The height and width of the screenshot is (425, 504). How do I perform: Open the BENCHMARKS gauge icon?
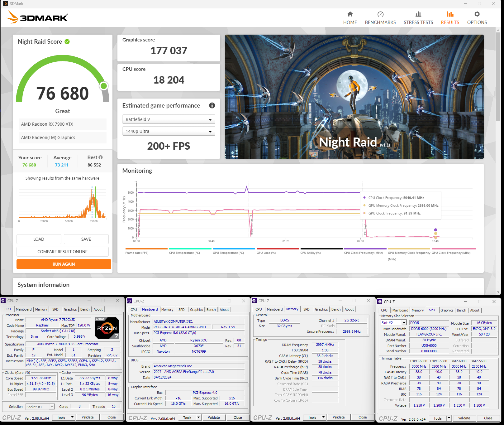click(380, 14)
